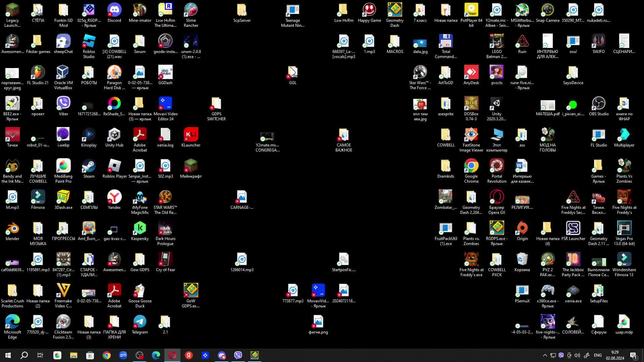The height and width of the screenshot is (362, 644).
Task: Open the Microsoft Edge desktop icon
Action: pos(12,327)
